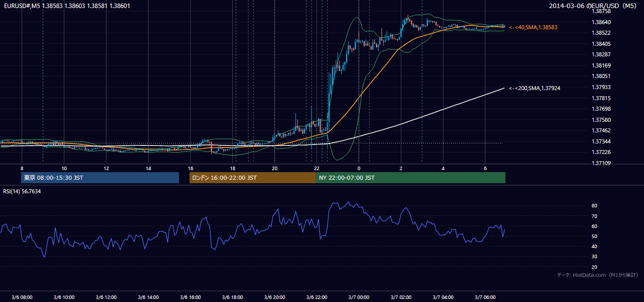Click the 3/7 00:00 time axis label
This screenshot has height=302, width=644.
tap(359, 297)
